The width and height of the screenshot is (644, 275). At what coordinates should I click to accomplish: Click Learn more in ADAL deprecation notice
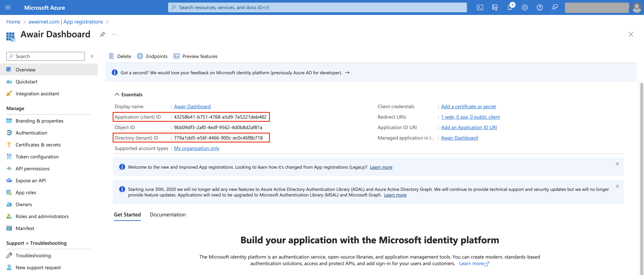(x=395, y=195)
